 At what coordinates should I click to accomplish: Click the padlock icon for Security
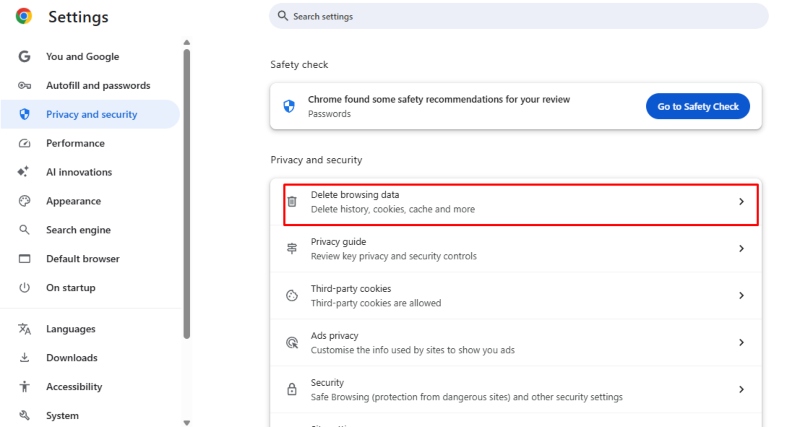(292, 389)
